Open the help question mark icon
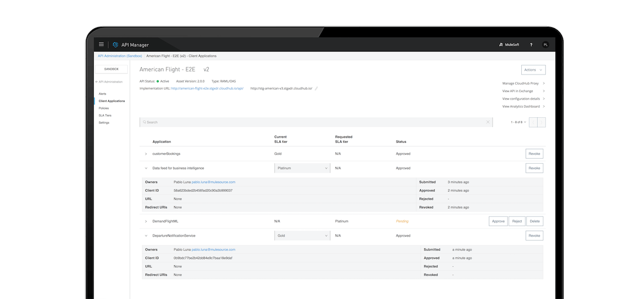Screen dimensions: 644x299 pos(531,45)
